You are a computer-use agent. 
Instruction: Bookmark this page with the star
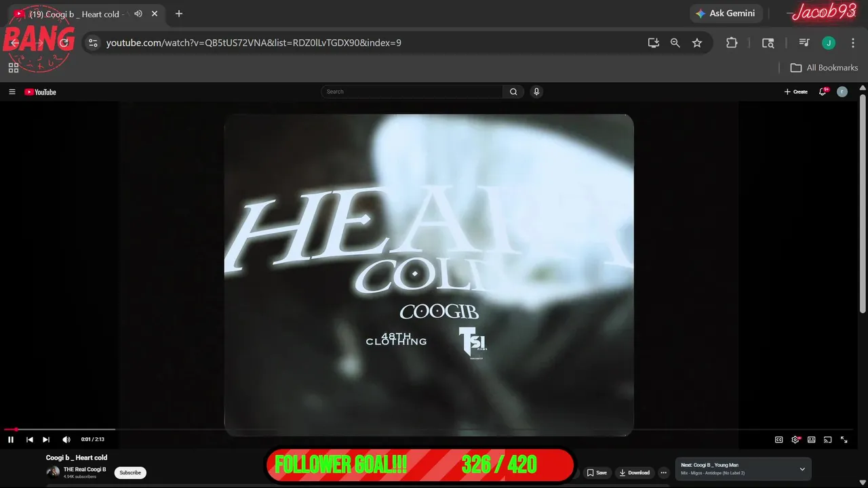[x=697, y=43]
